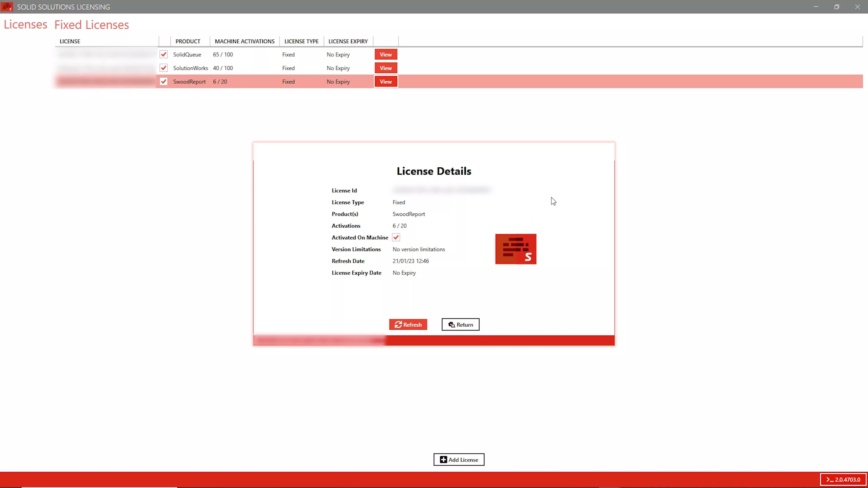Click the restore window icon in title bar
The width and height of the screenshot is (868, 488).
(837, 6)
